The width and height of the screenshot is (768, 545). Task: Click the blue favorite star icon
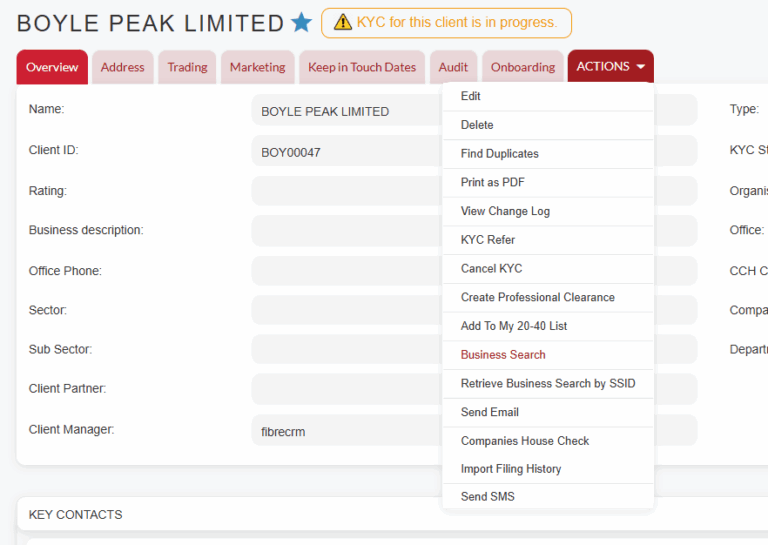301,23
